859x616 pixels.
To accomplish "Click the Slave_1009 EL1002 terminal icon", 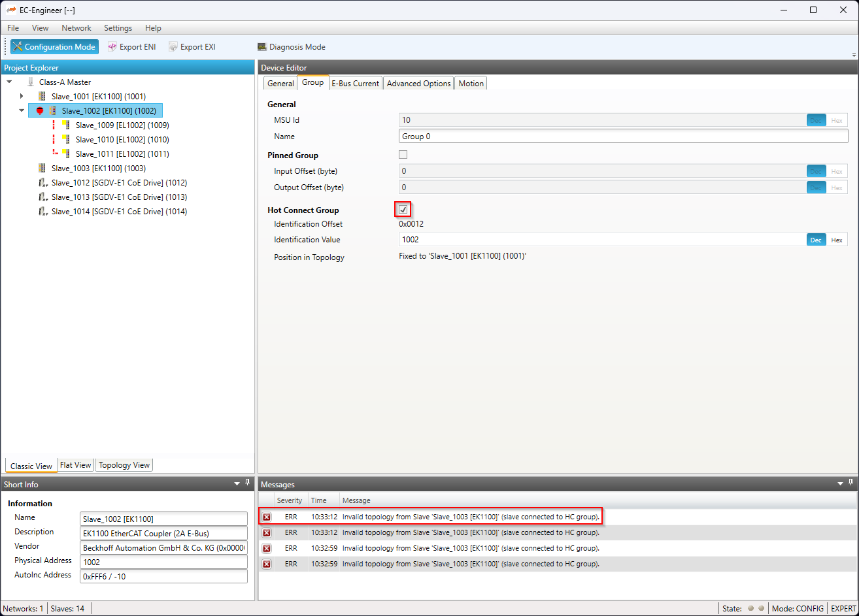I will pos(65,125).
